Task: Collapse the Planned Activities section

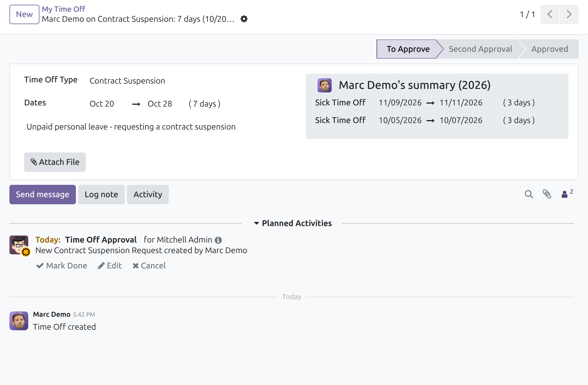Action: pos(293,223)
